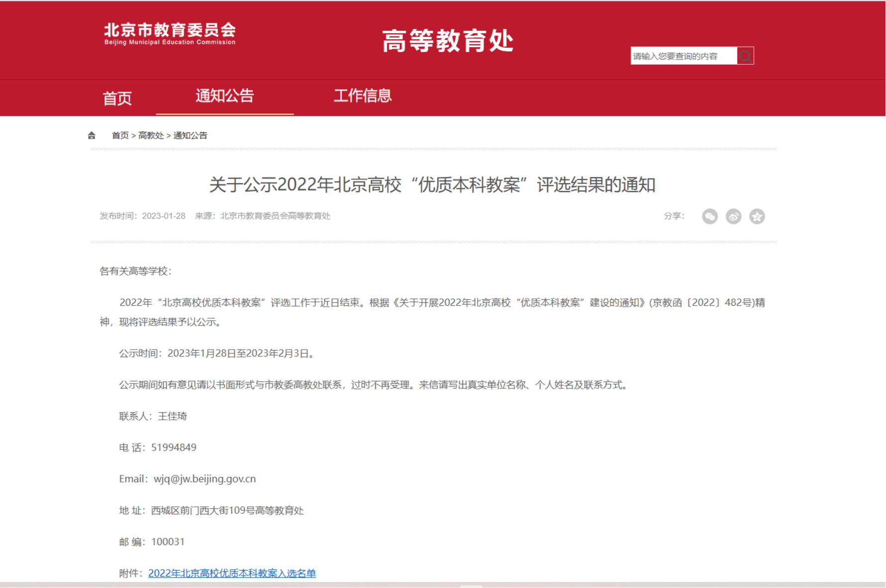Click the article headline about 优质本科教案
The height and width of the screenshot is (588, 886).
(432, 185)
